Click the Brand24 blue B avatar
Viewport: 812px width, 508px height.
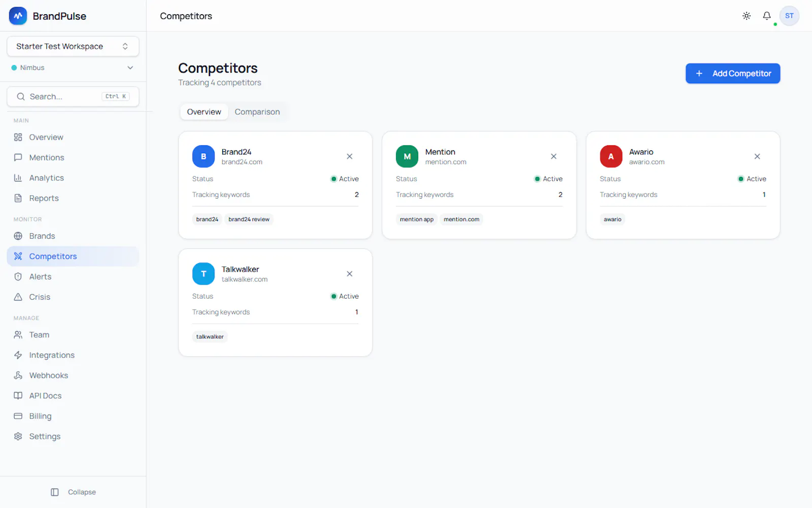(x=204, y=156)
